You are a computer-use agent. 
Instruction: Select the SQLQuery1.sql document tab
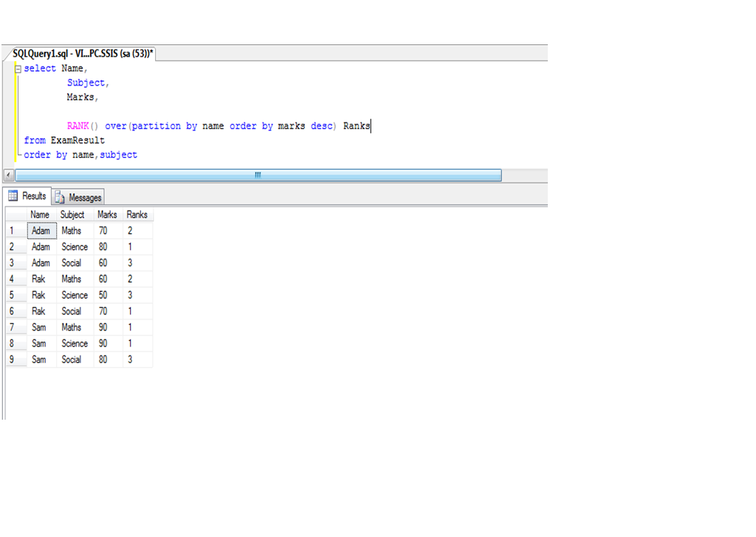pyautogui.click(x=81, y=53)
